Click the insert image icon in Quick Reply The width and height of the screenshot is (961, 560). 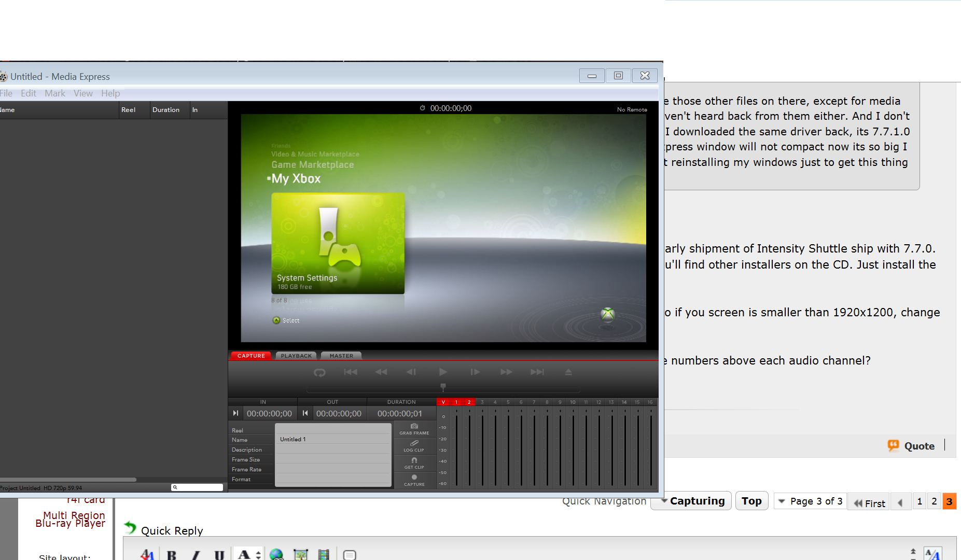coord(300,555)
